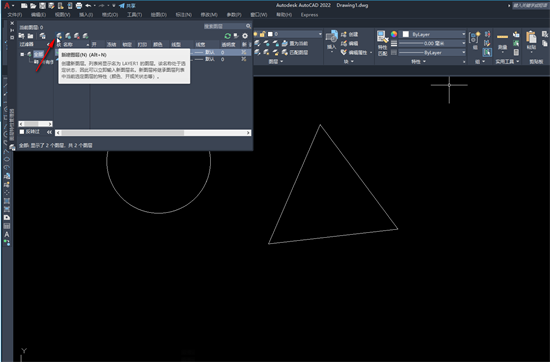
Task: Open layer settings with the gear icon
Action: pos(245,36)
